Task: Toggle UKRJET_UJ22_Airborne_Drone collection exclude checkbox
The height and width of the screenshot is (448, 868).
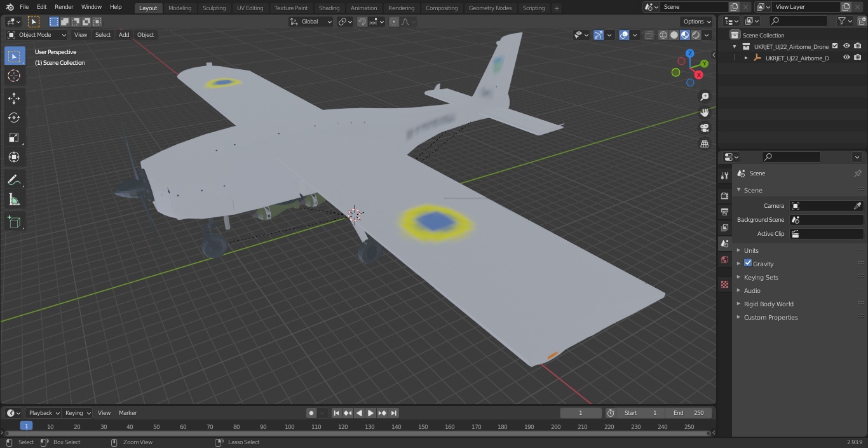Action: (835, 46)
